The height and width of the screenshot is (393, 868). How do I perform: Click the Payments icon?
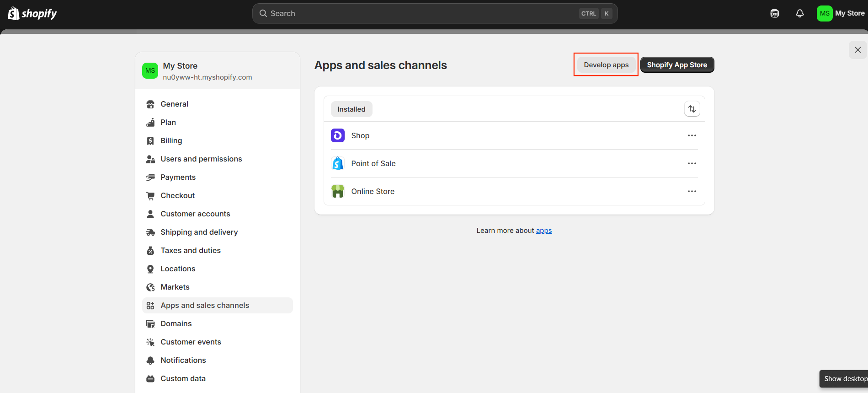[150, 178]
